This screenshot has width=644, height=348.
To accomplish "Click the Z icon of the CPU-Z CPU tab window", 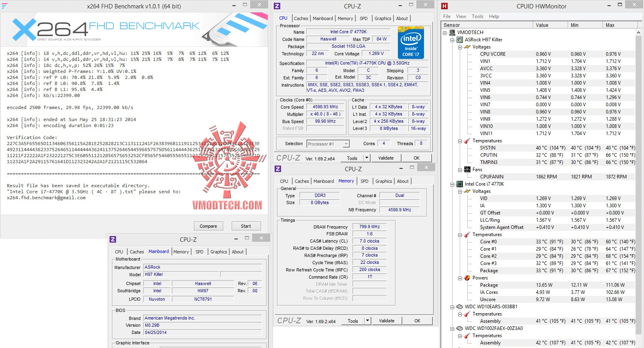I will tap(277, 6).
